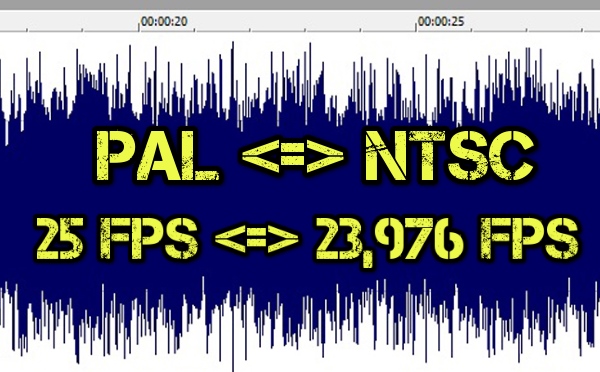Click the arrow symbol between PAL and NTSC
Screen dimensions: 600x372
[x=292, y=156]
